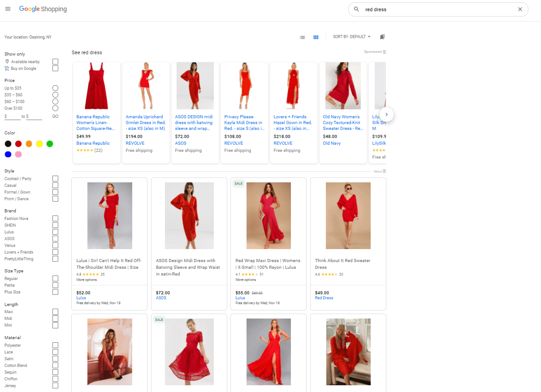The image size is (541, 392).
Task: Expand More options under the Lulus dress
Action: [86, 279]
